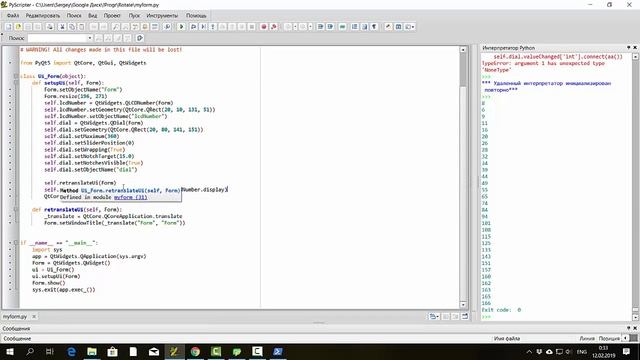Close the myform.py tab with its X
This screenshot has height=360, width=640.
[x=34, y=316]
